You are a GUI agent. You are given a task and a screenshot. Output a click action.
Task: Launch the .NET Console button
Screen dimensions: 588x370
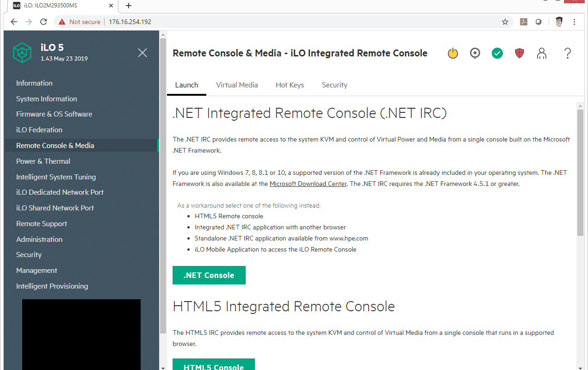click(x=209, y=275)
